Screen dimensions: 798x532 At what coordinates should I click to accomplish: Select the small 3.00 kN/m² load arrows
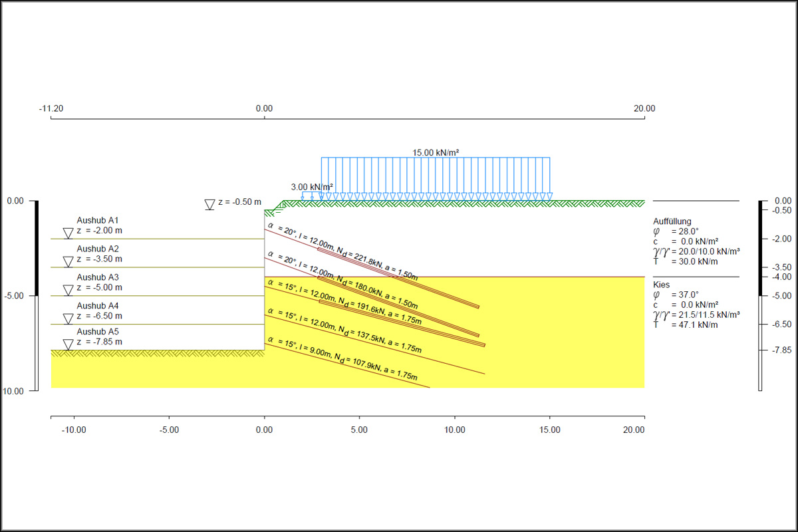click(x=311, y=196)
